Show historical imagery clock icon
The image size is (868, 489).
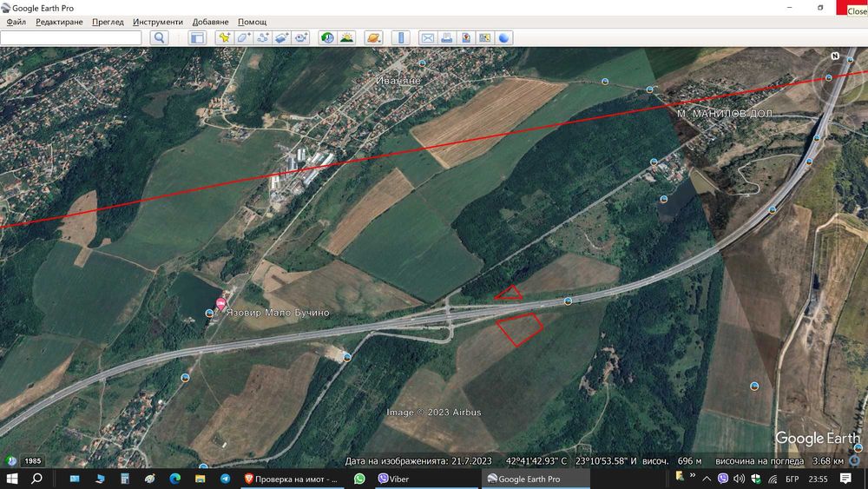[x=328, y=37]
